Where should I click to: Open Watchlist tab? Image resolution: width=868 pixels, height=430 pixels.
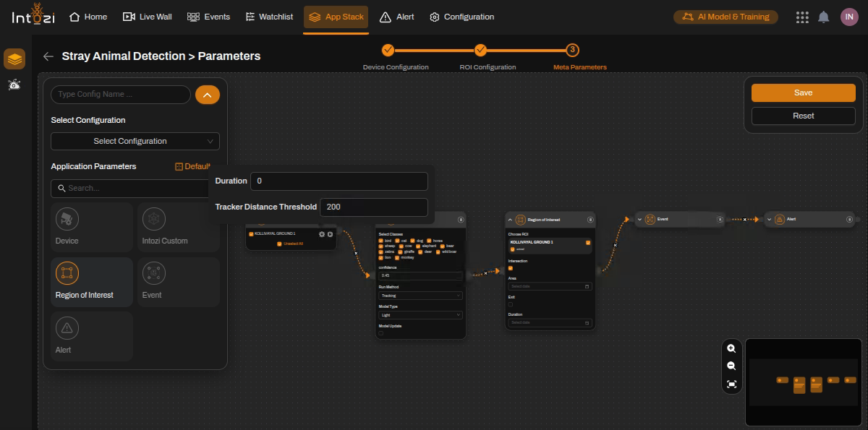coord(269,17)
